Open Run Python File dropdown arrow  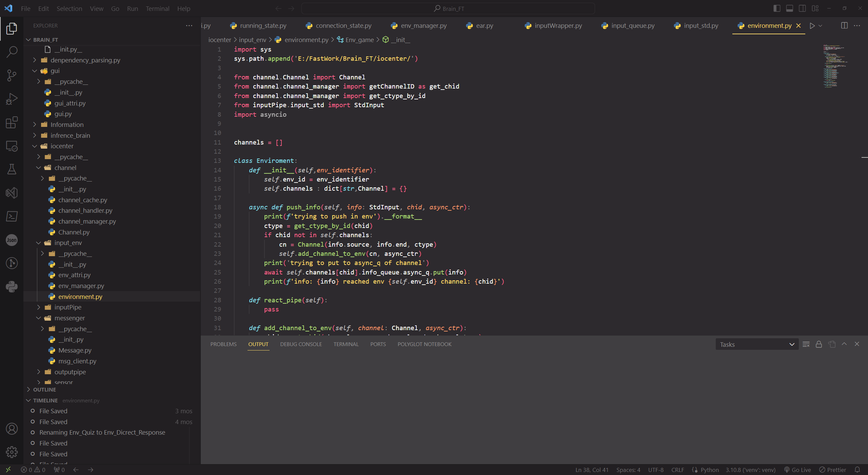pyautogui.click(x=821, y=26)
